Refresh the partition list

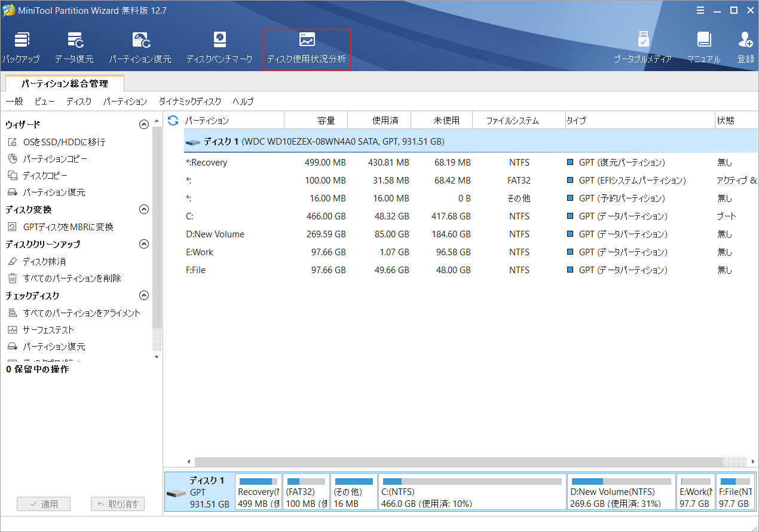[x=173, y=120]
